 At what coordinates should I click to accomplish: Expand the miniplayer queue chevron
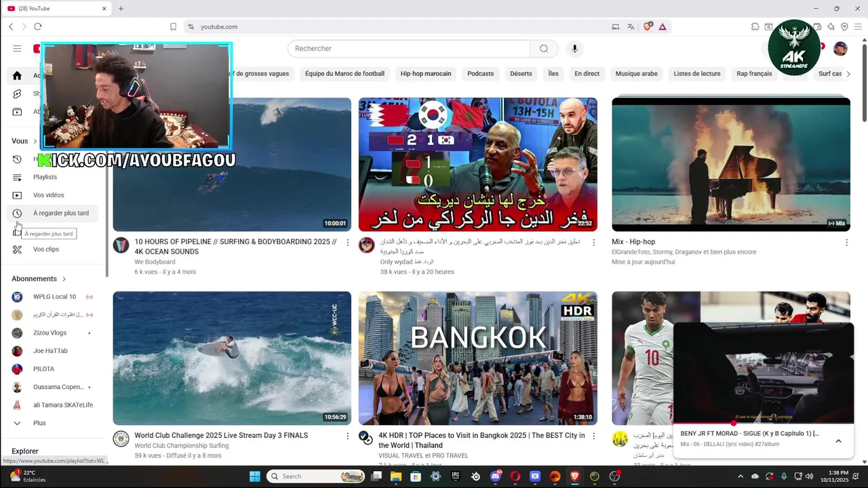[838, 441]
